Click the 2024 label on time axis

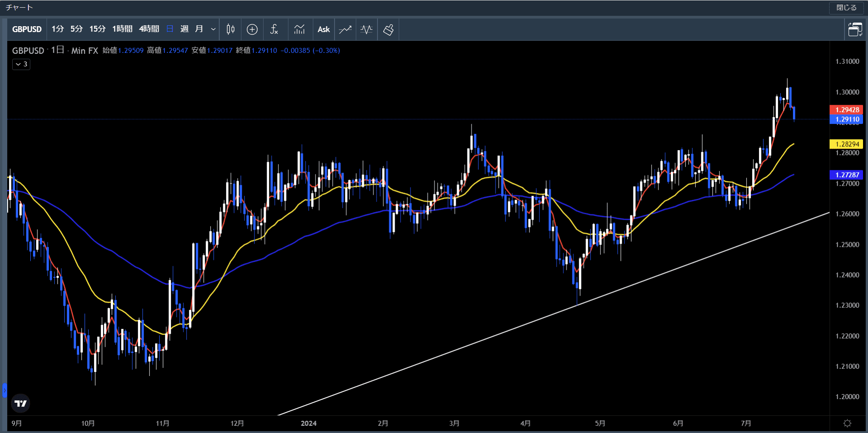[308, 424]
